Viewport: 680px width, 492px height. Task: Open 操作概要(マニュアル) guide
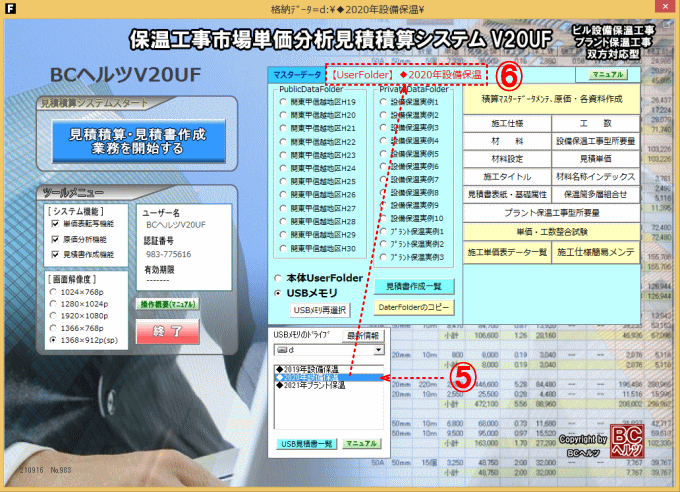tap(167, 302)
